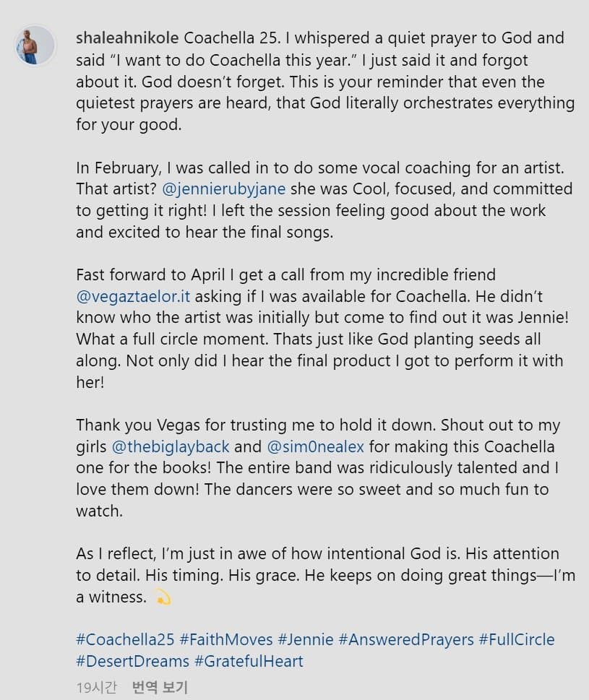Open the #FullCircle hashtag
The width and height of the screenshot is (589, 700).
point(517,640)
